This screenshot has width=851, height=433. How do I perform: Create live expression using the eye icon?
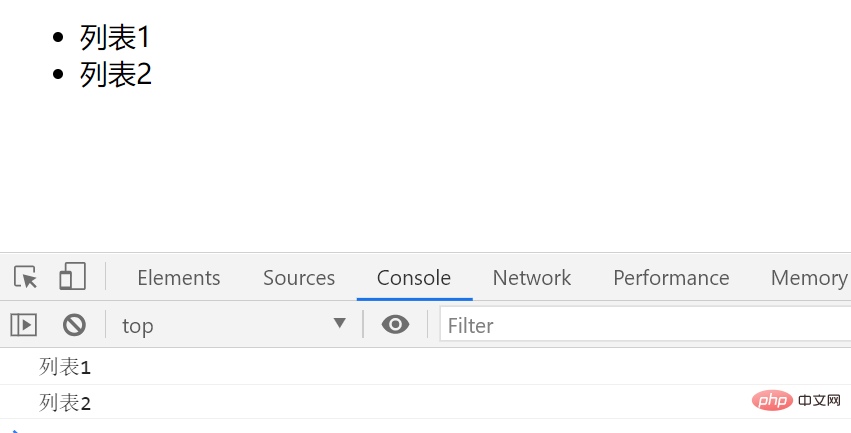tap(395, 325)
